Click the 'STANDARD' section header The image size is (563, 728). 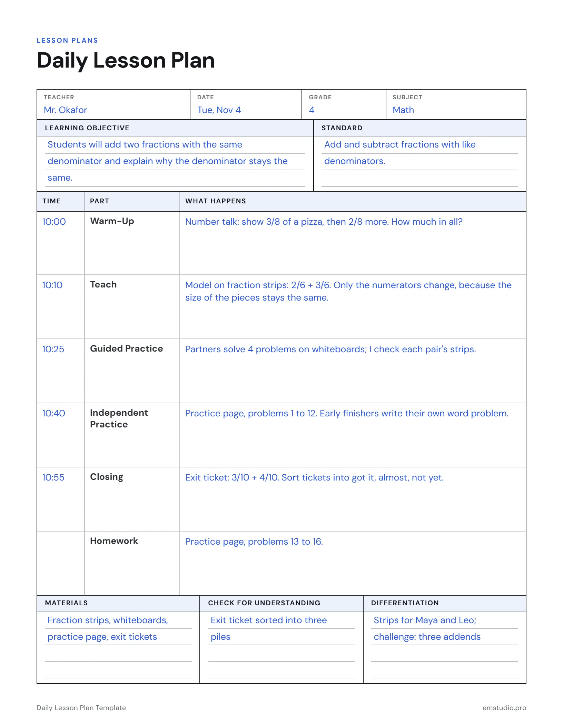tap(342, 128)
